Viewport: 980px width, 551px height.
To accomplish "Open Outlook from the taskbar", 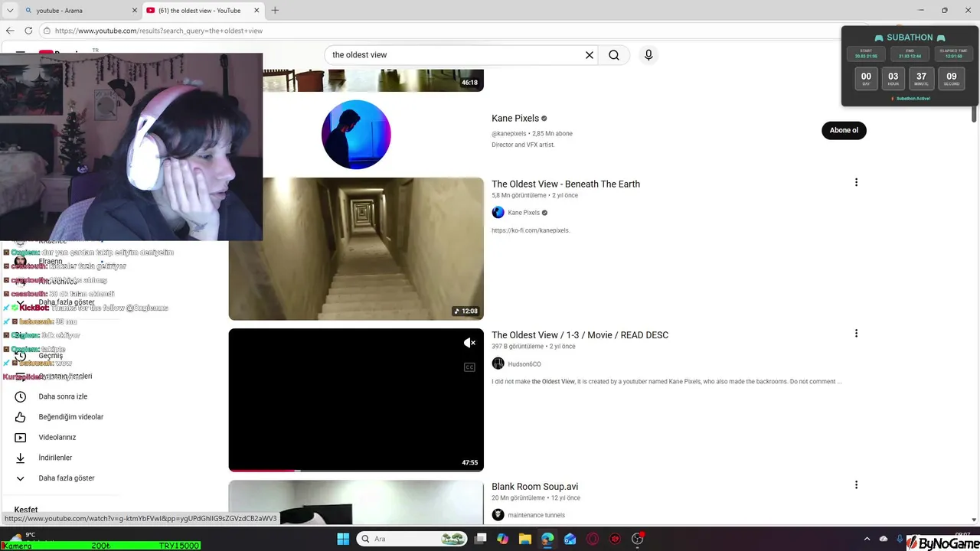I will 570,539.
